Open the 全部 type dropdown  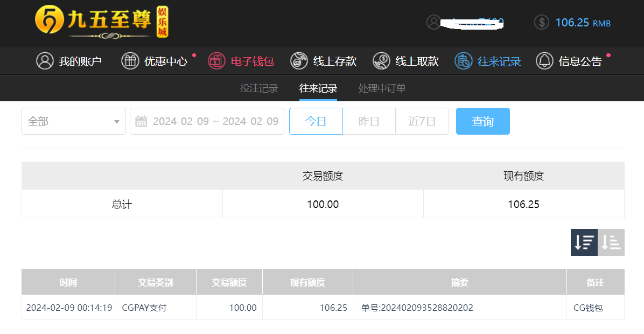coord(74,121)
